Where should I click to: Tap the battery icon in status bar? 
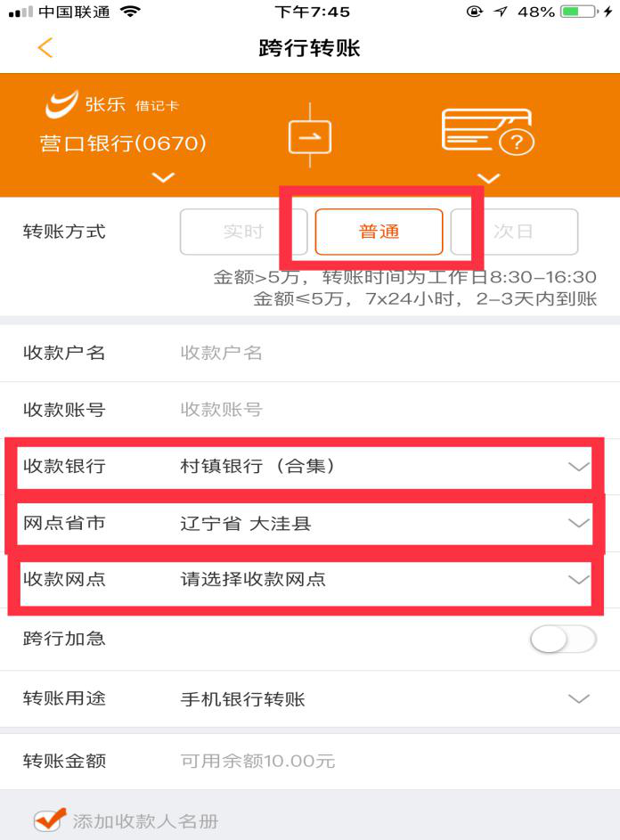click(x=579, y=12)
